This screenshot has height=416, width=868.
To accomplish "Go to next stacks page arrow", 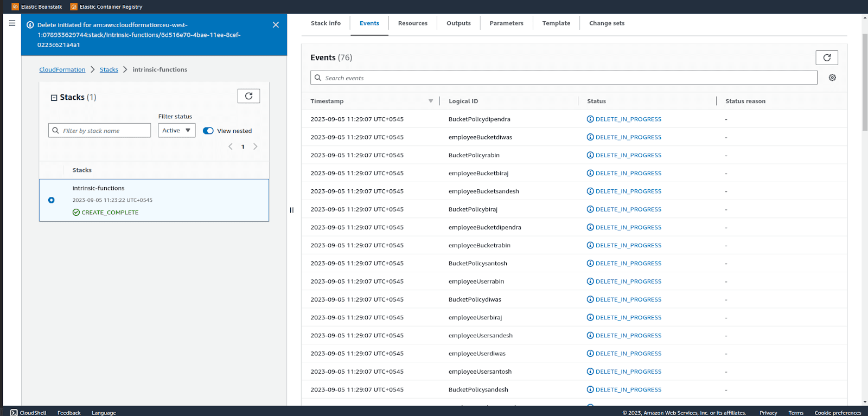I will (x=256, y=146).
